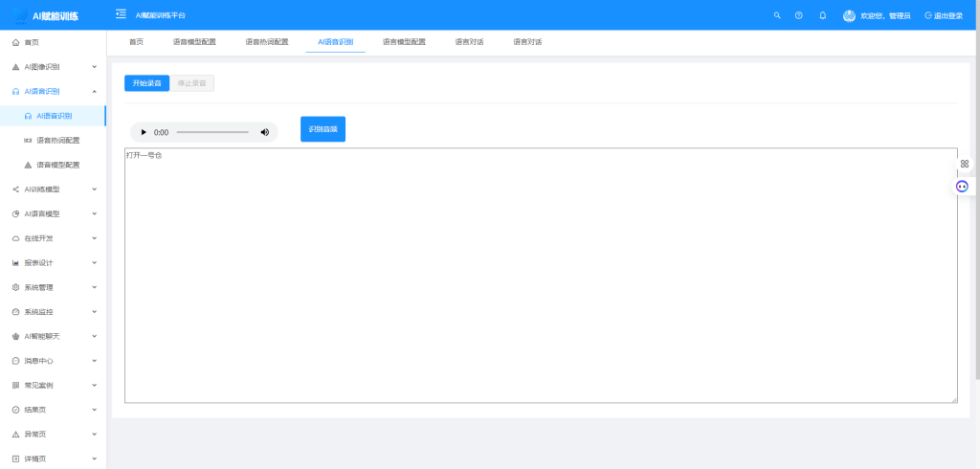
Task: Click the sidebar collapse icon in the header
Action: (121, 14)
